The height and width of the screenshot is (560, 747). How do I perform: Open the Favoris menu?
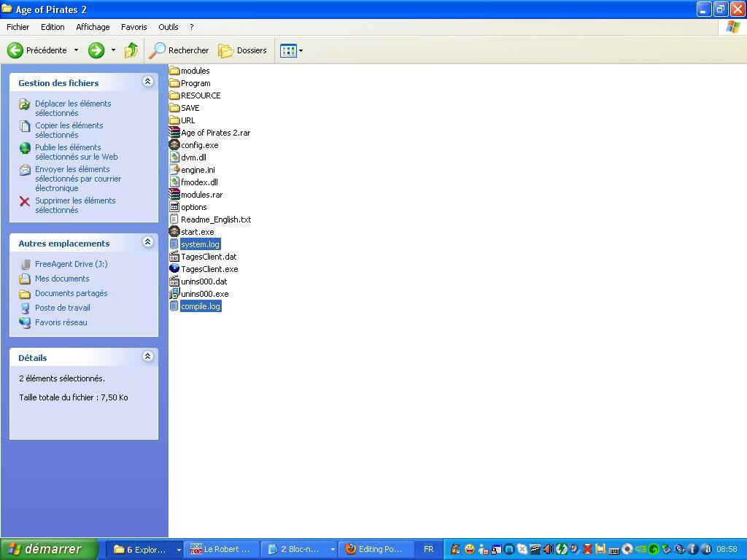pos(134,27)
